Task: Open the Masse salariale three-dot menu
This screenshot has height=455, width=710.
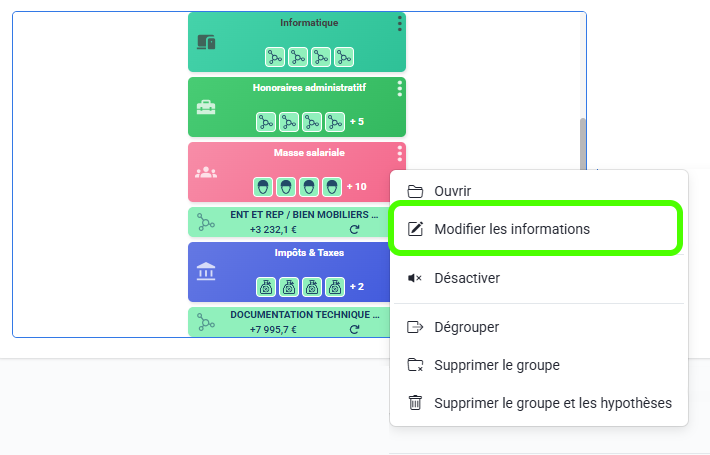Action: (x=399, y=153)
